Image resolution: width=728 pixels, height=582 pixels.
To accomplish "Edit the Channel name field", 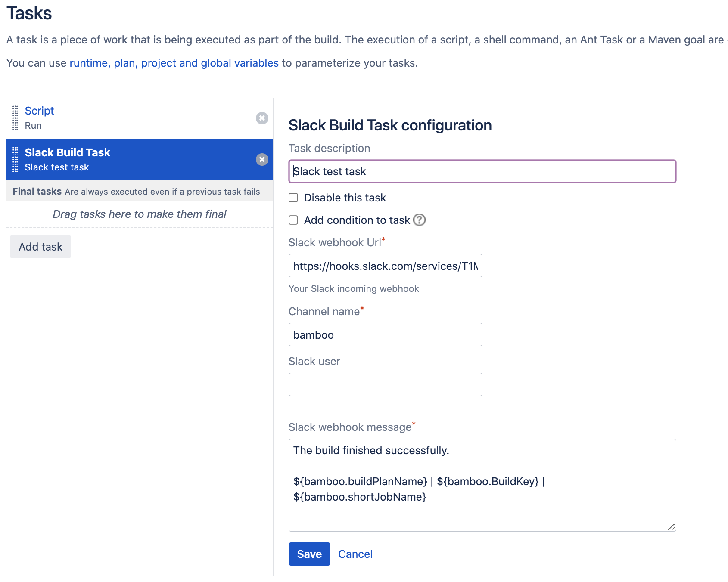I will pos(385,335).
